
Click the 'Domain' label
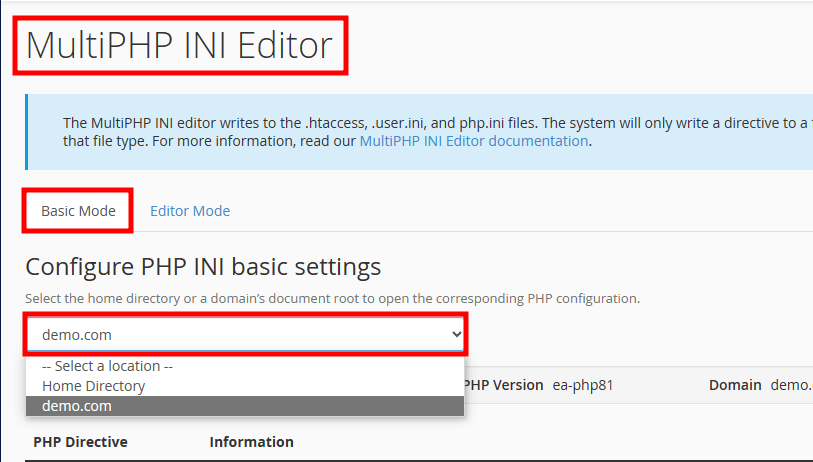(735, 385)
